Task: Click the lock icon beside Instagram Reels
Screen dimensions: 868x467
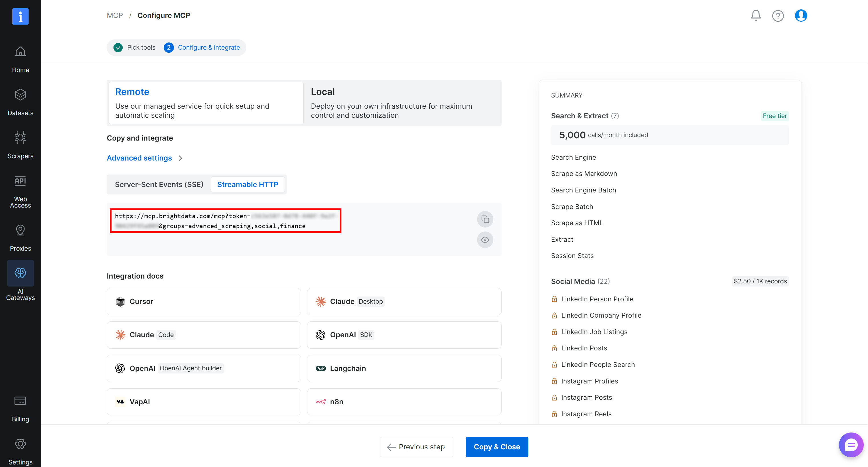Action: 554,414
